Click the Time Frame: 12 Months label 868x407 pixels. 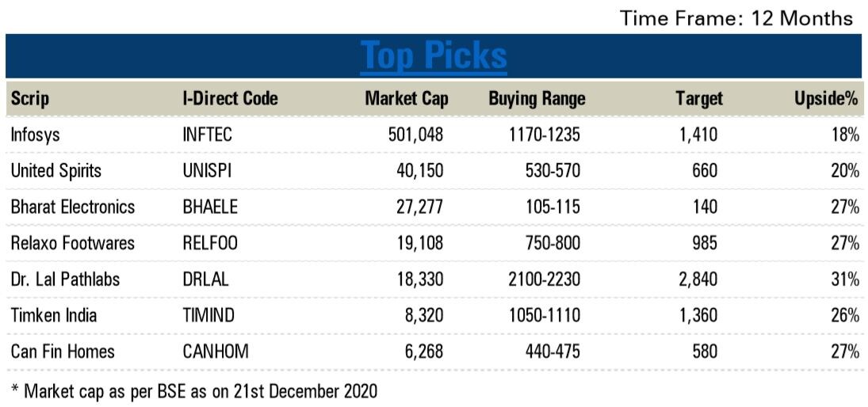tap(736, 18)
